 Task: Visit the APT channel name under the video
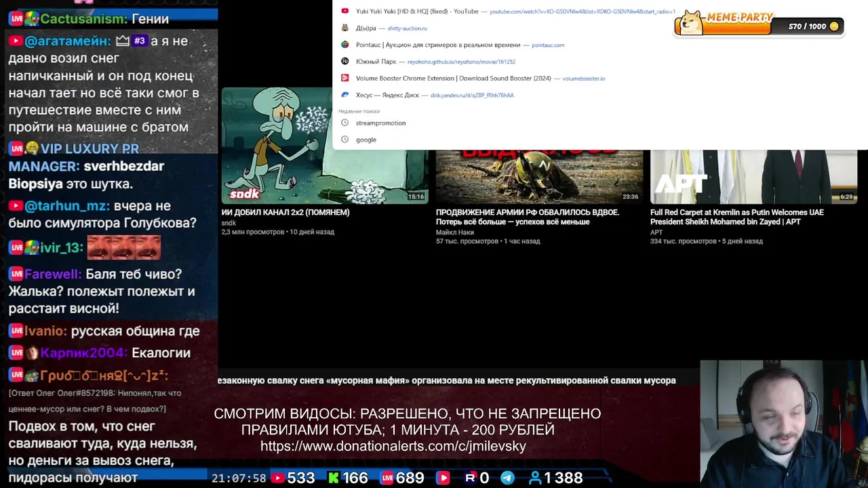point(656,232)
